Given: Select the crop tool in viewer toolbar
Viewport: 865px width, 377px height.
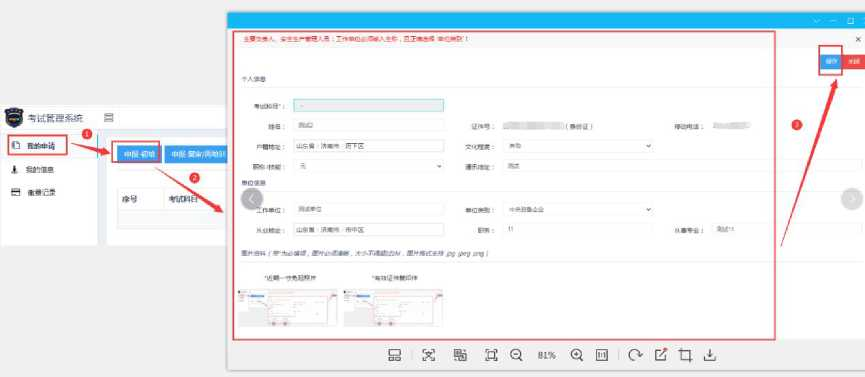Looking at the screenshot, I should (685, 355).
